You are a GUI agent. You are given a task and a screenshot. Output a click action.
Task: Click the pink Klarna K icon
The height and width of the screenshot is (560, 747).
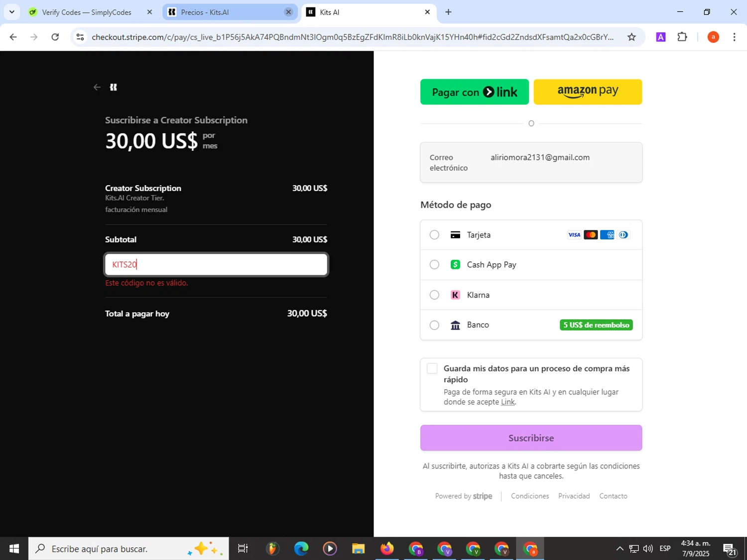click(x=455, y=295)
